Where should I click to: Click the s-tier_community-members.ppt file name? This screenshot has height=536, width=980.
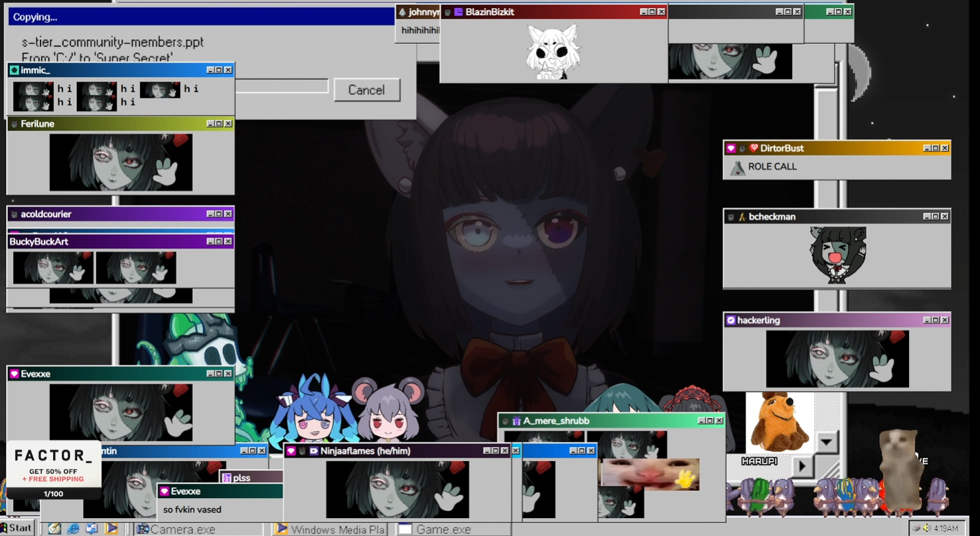pyautogui.click(x=112, y=42)
